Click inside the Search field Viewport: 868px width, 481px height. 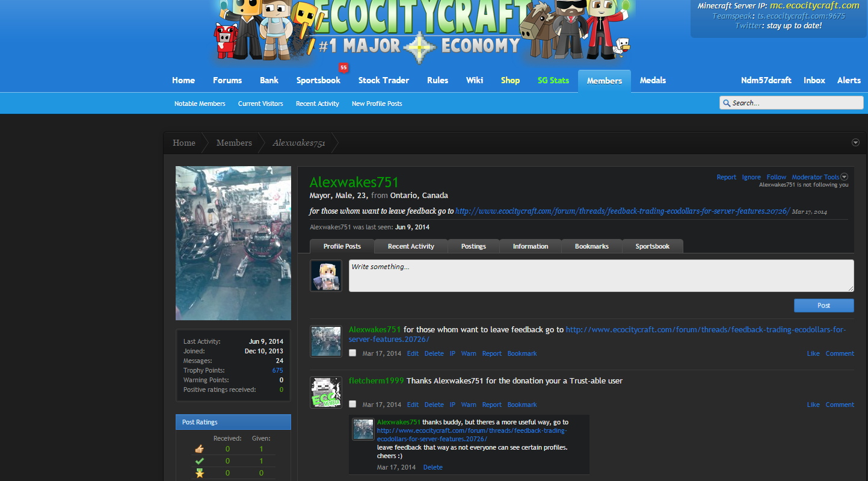tap(792, 103)
